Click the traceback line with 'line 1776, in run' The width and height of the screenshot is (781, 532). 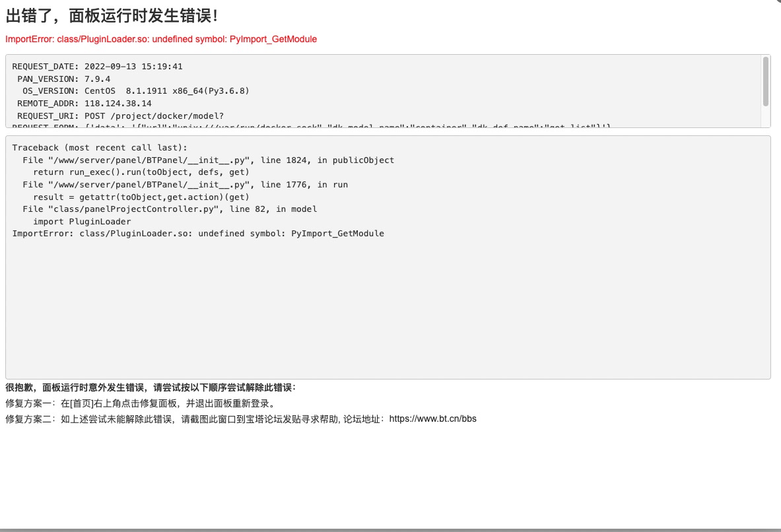[186, 185]
